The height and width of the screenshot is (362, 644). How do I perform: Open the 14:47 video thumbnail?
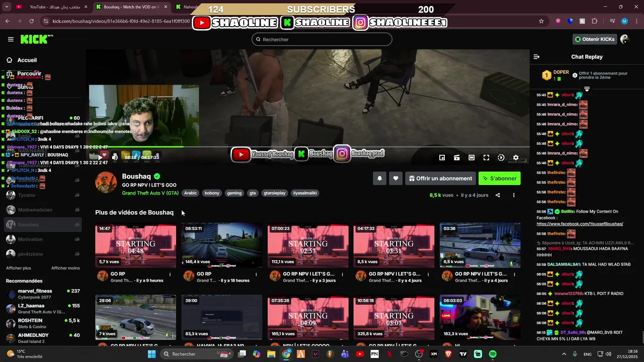tap(136, 245)
